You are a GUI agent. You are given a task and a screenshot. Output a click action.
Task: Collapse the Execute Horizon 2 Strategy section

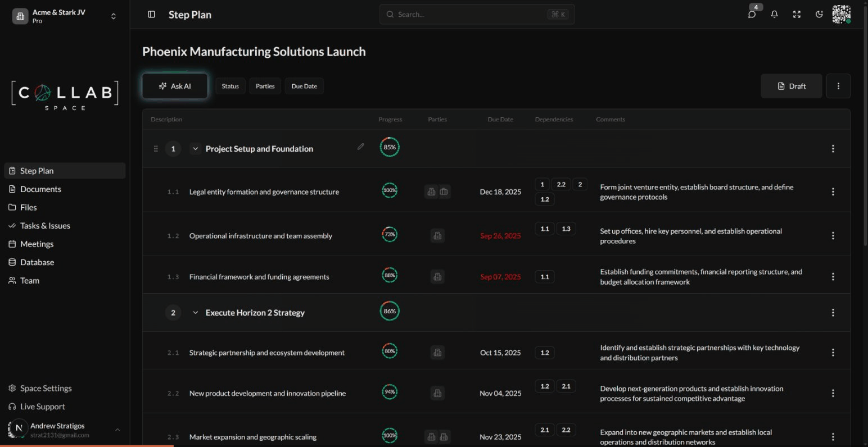(195, 312)
